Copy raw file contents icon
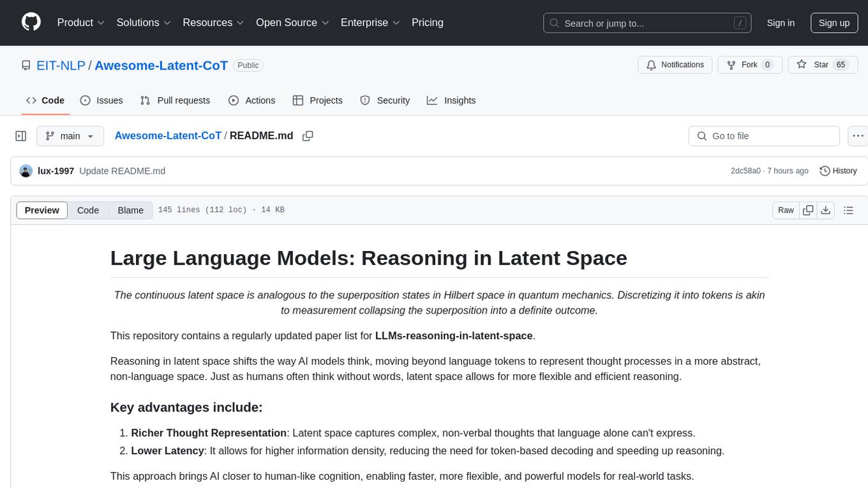The width and height of the screenshot is (868, 488). (x=808, y=210)
